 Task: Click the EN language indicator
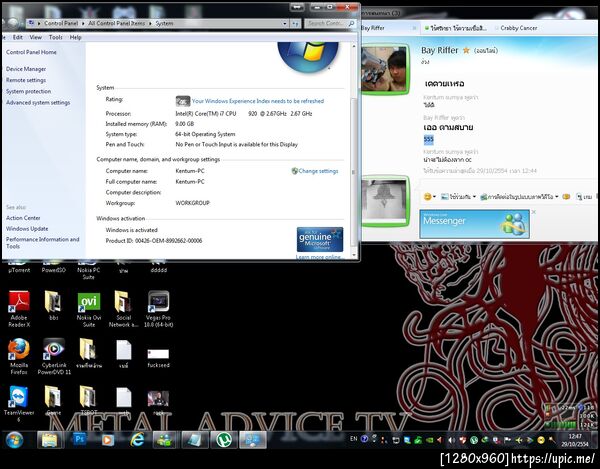coord(354,439)
